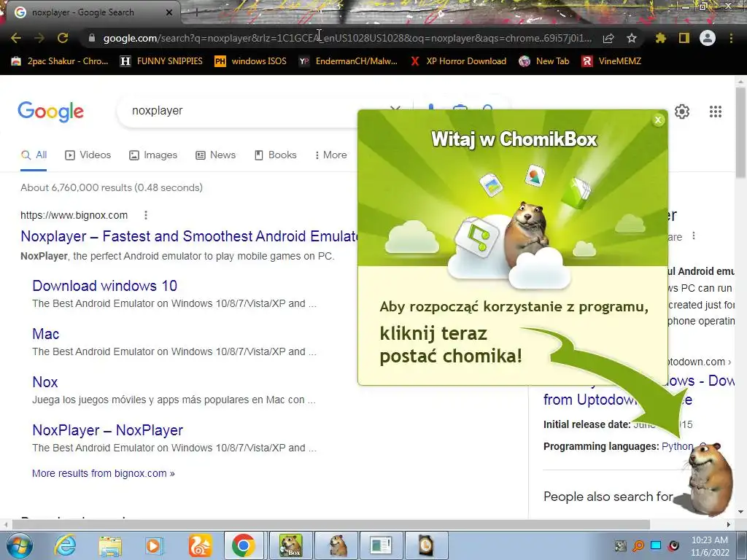Expand the More search filters menu
The height and width of the screenshot is (560, 747).
(x=330, y=155)
